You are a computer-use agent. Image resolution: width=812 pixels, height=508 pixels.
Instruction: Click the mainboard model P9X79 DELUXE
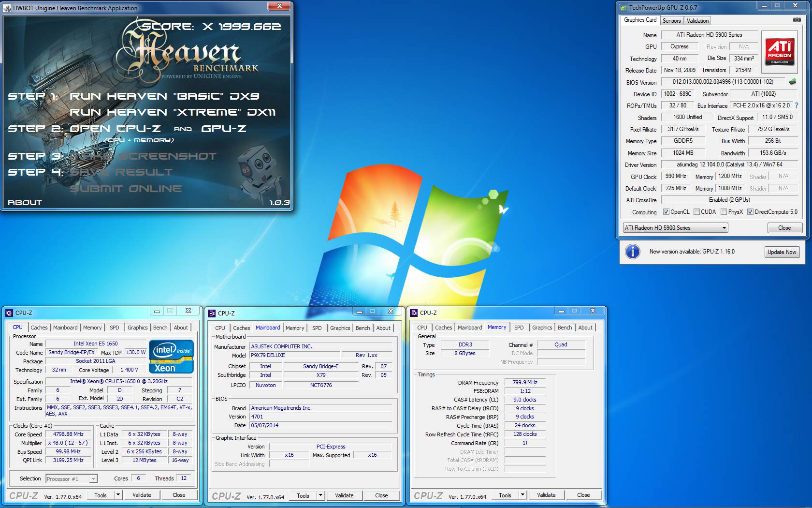click(x=295, y=355)
